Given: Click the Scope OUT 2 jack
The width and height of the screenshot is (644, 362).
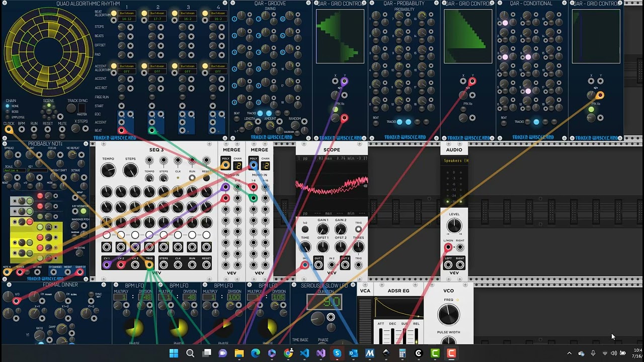Looking at the screenshot, I should (345, 265).
